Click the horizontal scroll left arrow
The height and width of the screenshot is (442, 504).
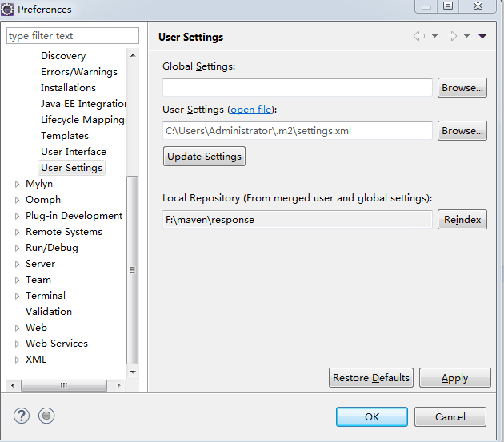click(x=13, y=385)
